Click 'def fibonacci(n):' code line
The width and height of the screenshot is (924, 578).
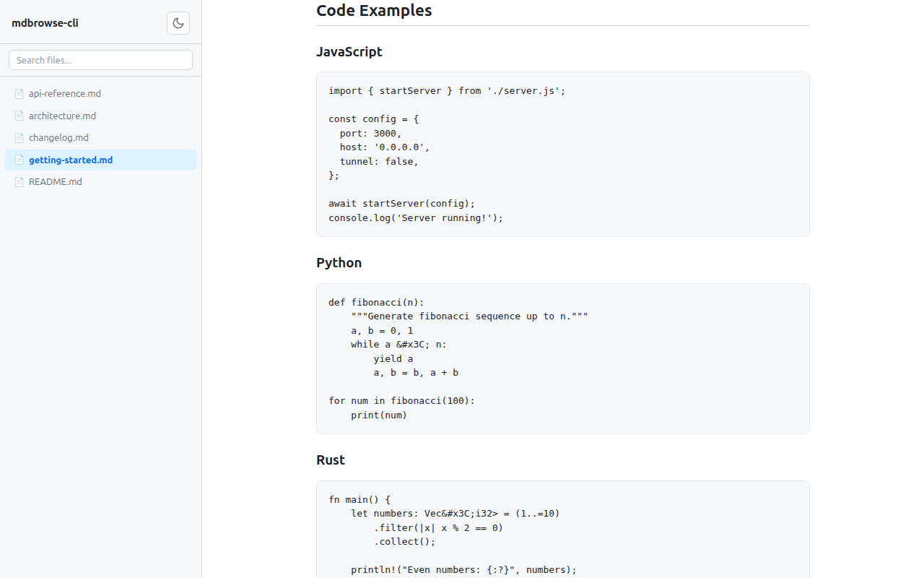click(376, 303)
